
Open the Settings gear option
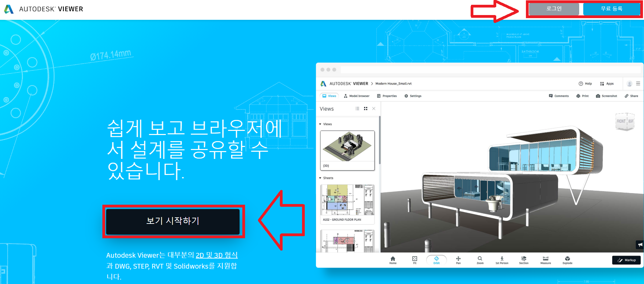[x=413, y=96]
